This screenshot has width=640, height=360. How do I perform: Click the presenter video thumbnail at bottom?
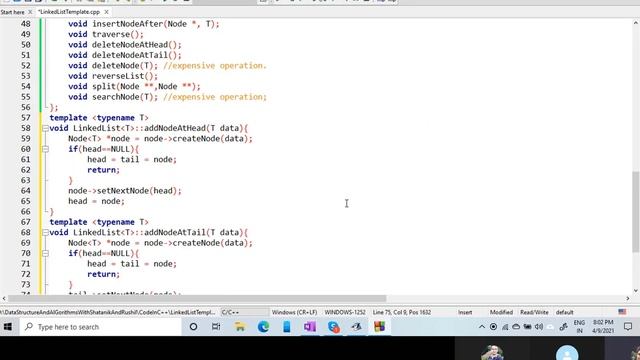[492, 352]
